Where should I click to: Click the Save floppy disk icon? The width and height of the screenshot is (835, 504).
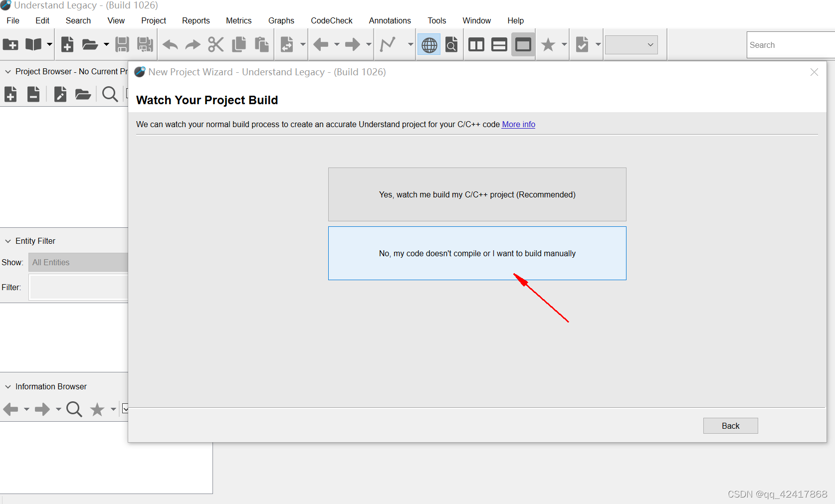122,45
